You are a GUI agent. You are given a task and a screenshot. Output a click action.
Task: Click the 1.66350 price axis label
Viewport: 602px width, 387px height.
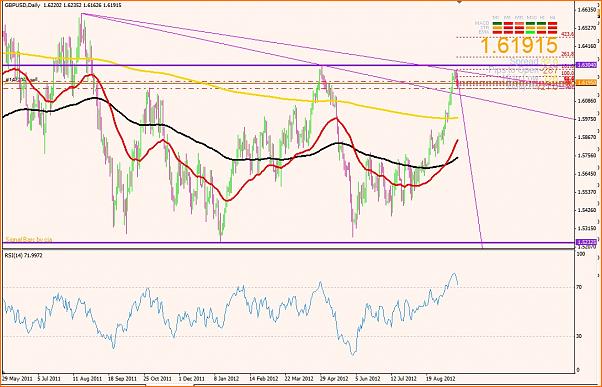point(588,10)
